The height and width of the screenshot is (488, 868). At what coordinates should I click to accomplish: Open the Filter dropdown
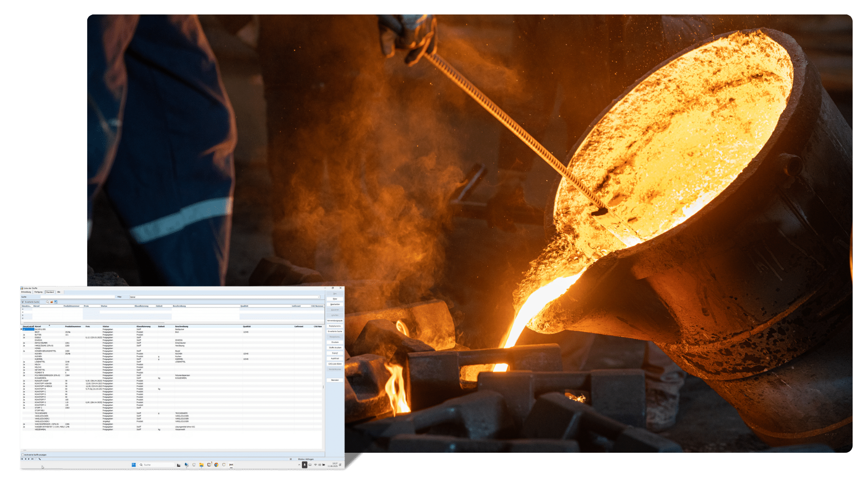pyautogui.click(x=319, y=297)
